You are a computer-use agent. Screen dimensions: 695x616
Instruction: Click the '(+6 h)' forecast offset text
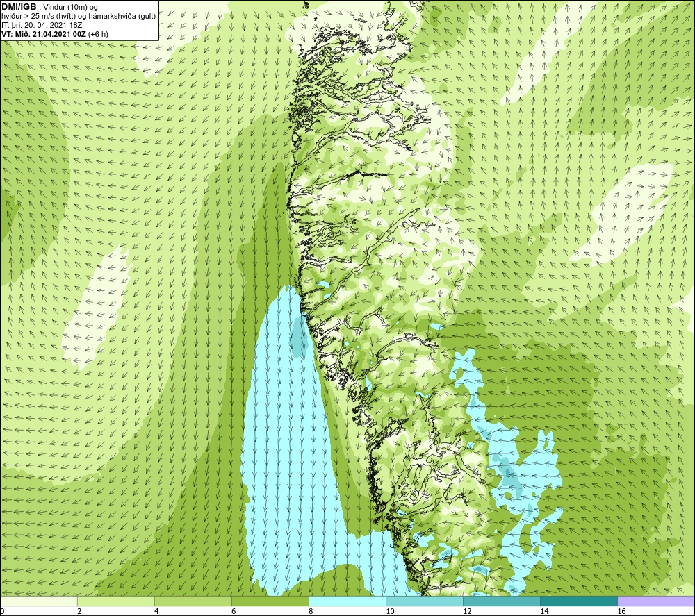coord(99,34)
